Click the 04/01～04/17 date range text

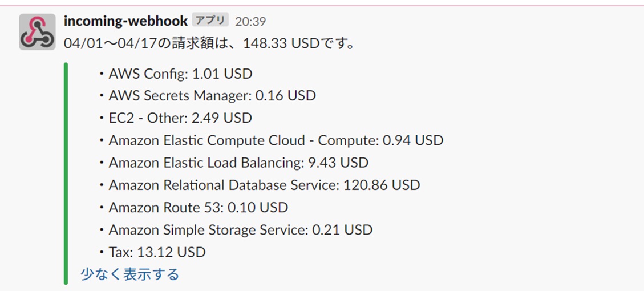(111, 43)
